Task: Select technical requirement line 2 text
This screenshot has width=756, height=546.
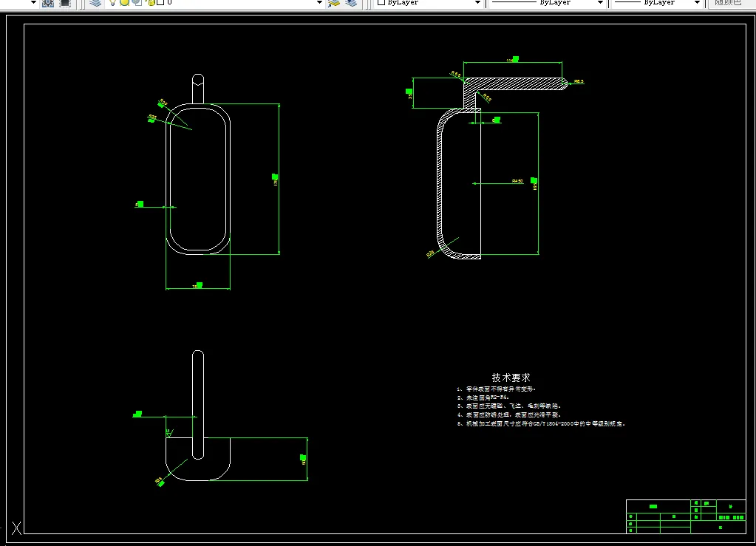Action: pos(483,397)
